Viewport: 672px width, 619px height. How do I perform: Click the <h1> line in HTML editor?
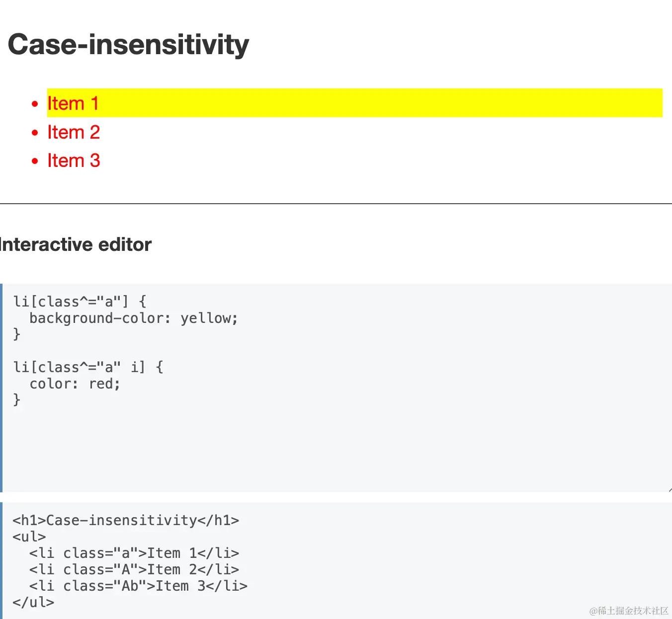(x=126, y=520)
